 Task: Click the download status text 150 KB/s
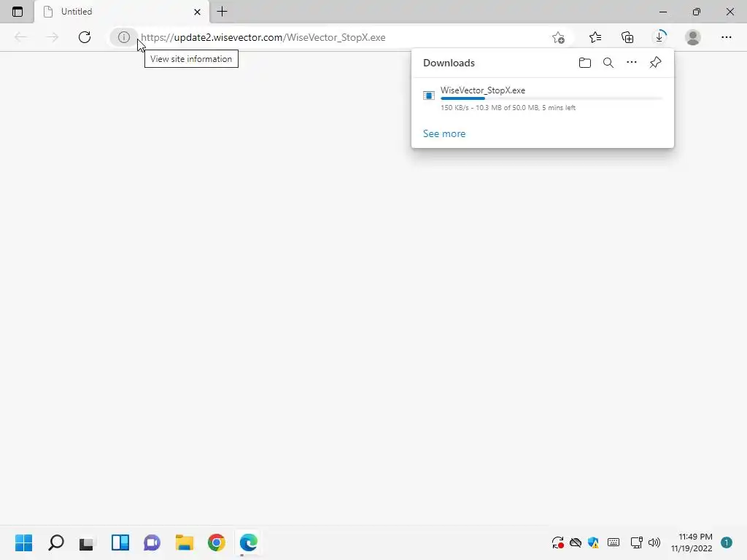click(508, 108)
